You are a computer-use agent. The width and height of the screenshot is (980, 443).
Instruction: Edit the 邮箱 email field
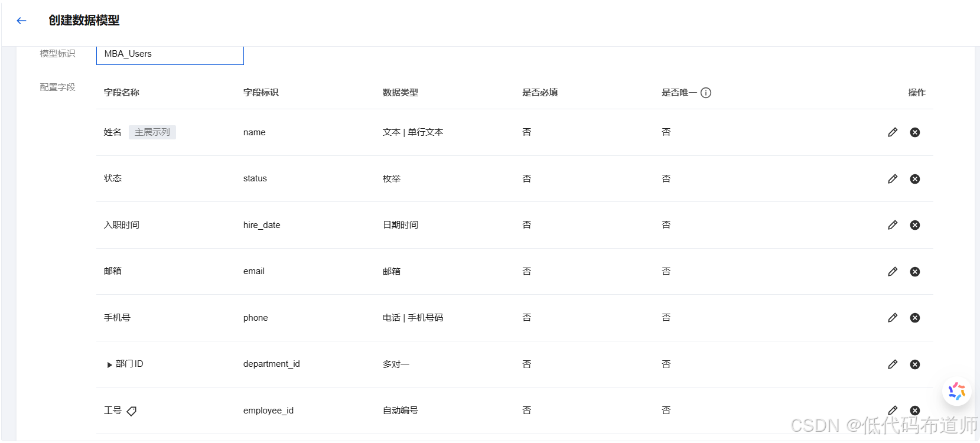pos(893,272)
